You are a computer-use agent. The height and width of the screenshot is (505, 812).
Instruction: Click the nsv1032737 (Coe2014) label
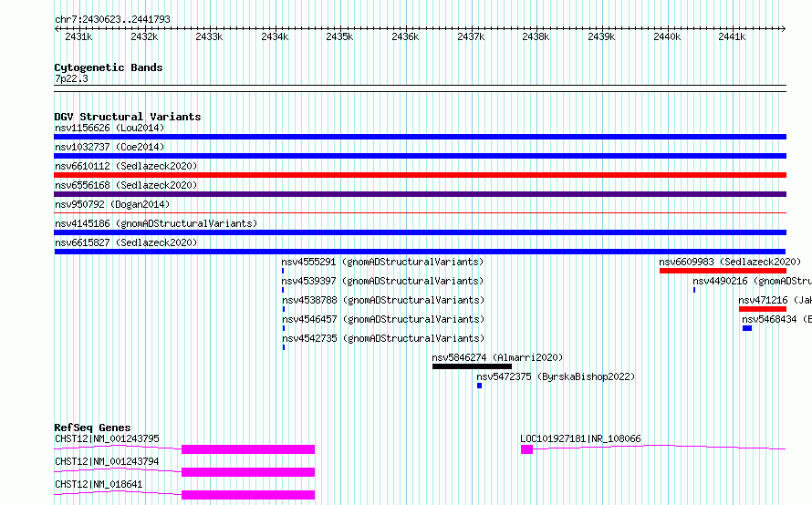(109, 147)
